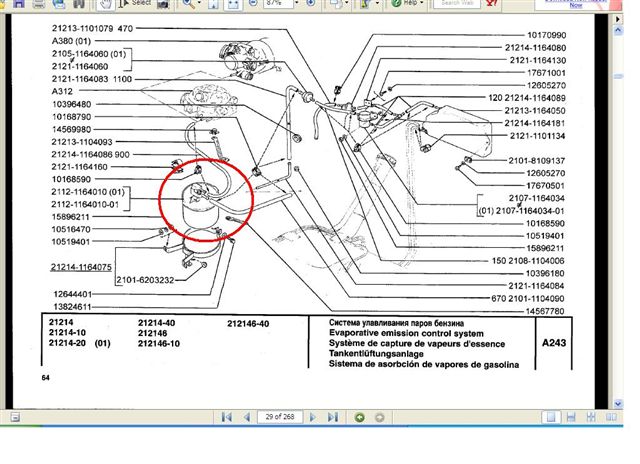Click the Search Web input field
Screen dimensions: 640x464
click(x=457, y=3)
